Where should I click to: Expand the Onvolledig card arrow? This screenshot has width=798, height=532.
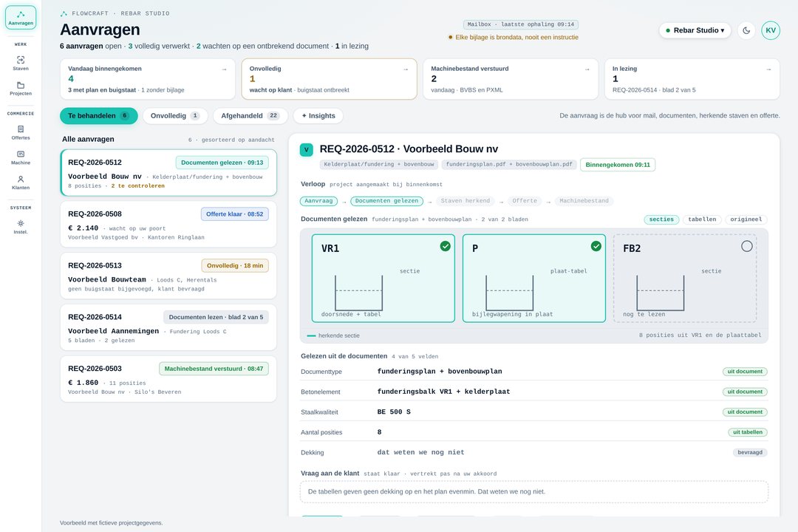(x=406, y=69)
